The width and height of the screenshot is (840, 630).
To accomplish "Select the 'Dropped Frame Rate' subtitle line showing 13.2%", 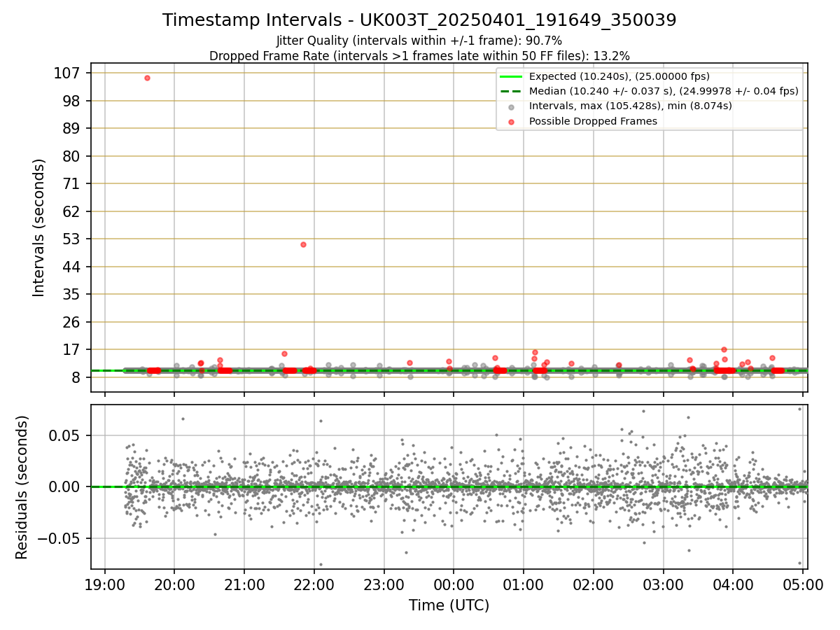I will click(419, 56).
